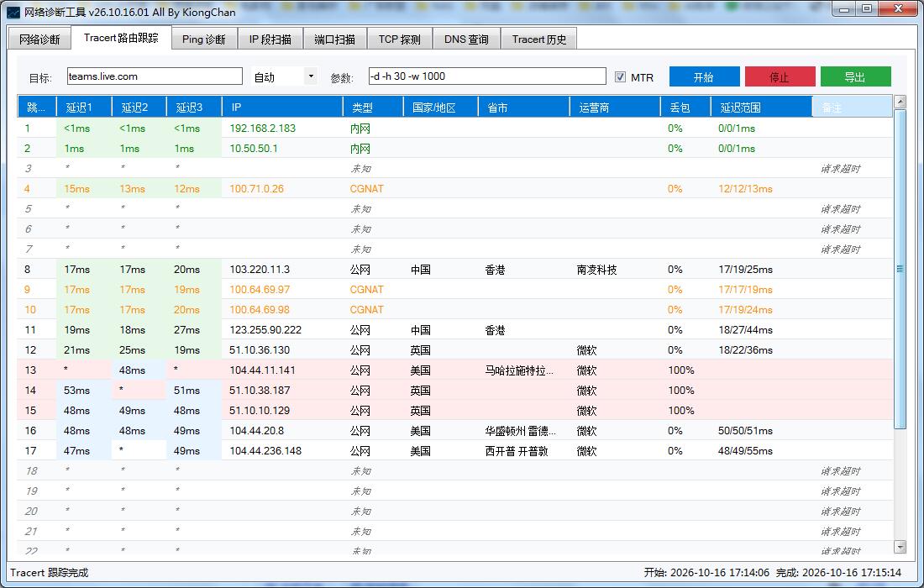Click the 运营商 column header
The image size is (924, 588).
pyautogui.click(x=615, y=108)
